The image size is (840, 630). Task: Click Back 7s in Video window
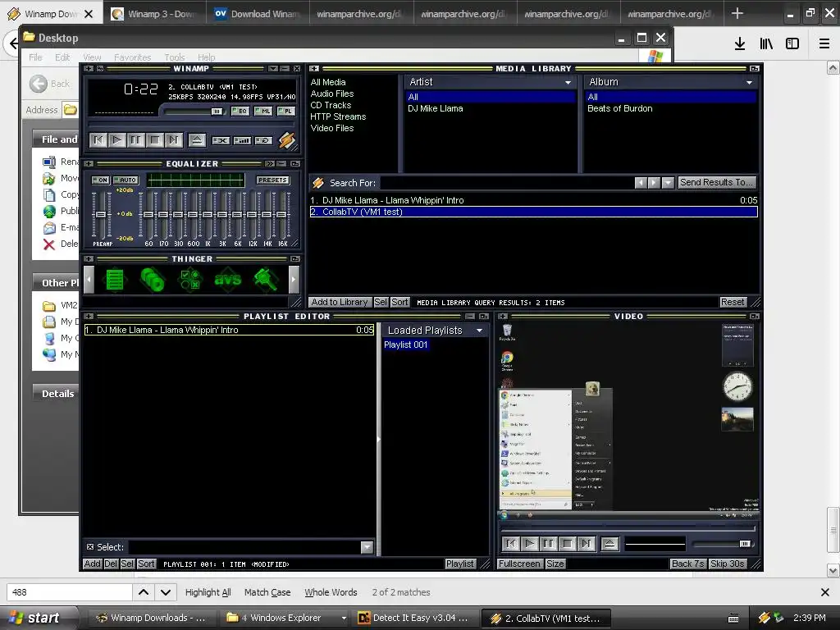tap(688, 564)
